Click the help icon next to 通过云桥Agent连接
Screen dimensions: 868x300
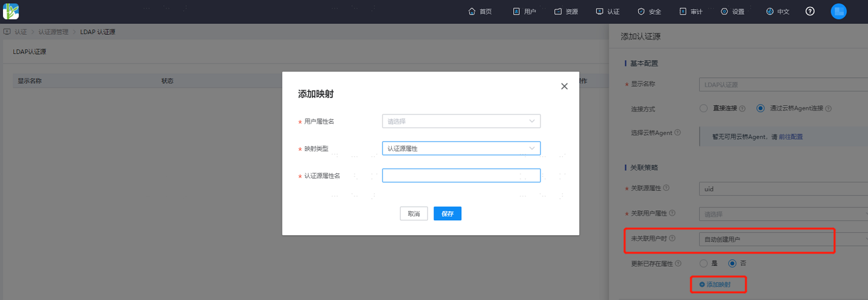[x=829, y=109]
